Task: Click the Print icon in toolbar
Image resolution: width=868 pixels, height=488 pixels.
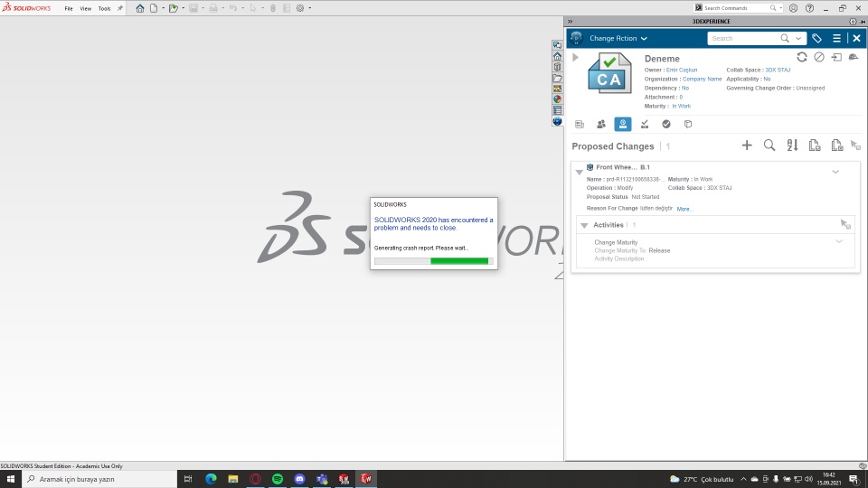Action: tap(213, 8)
